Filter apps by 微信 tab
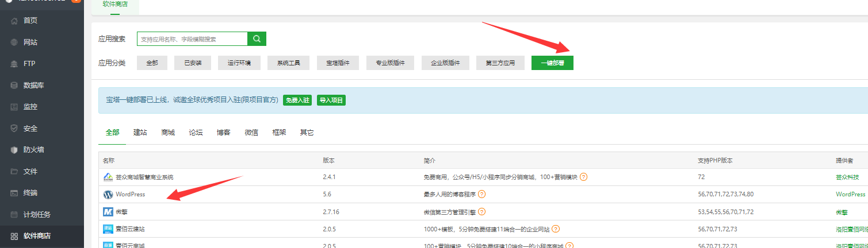Viewport: 868px width, 248px height. click(251, 133)
